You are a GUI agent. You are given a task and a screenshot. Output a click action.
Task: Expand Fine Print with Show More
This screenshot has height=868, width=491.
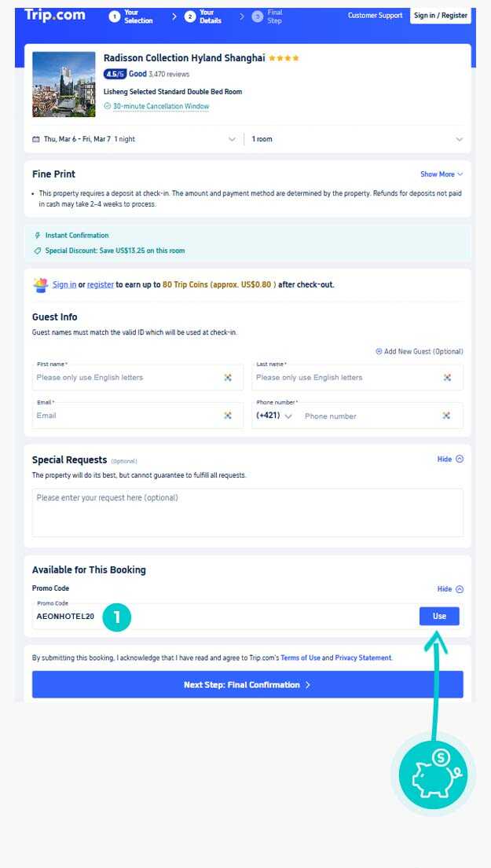[442, 174]
